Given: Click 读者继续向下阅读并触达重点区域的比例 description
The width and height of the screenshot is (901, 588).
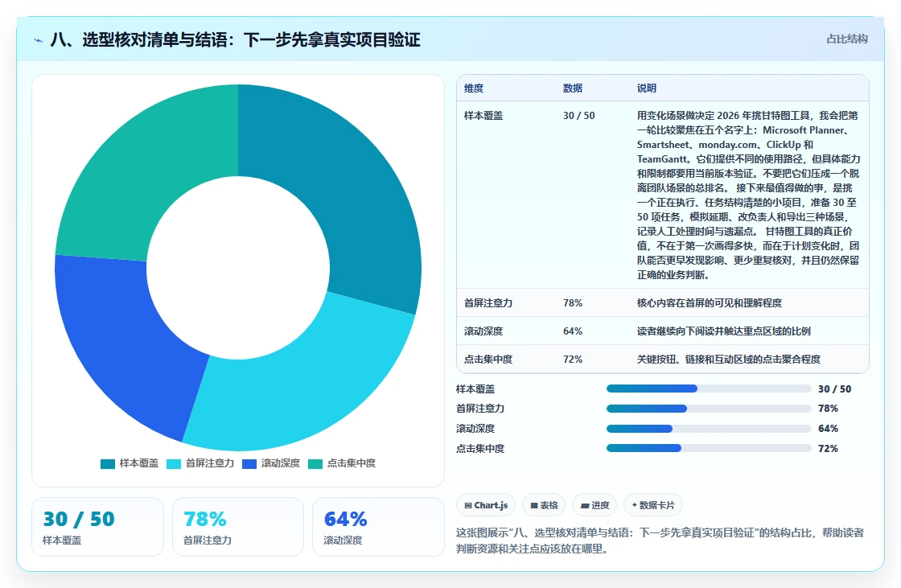Looking at the screenshot, I should pyautogui.click(x=723, y=331).
